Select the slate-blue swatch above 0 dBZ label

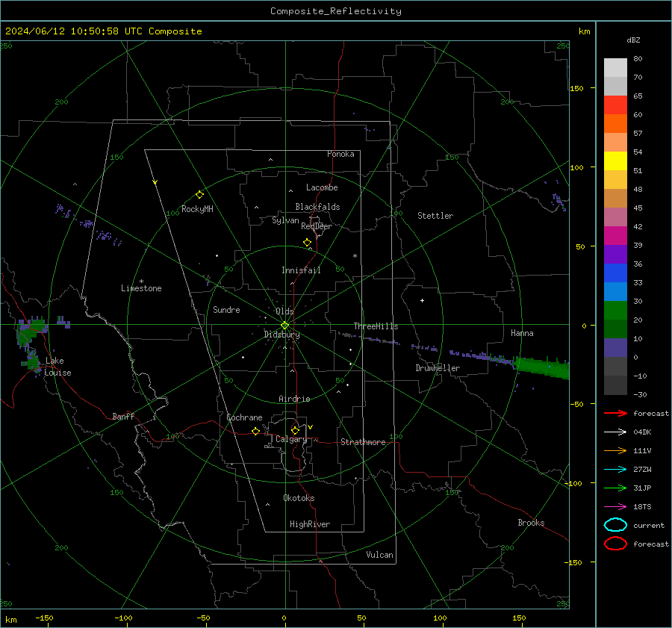tap(615, 348)
